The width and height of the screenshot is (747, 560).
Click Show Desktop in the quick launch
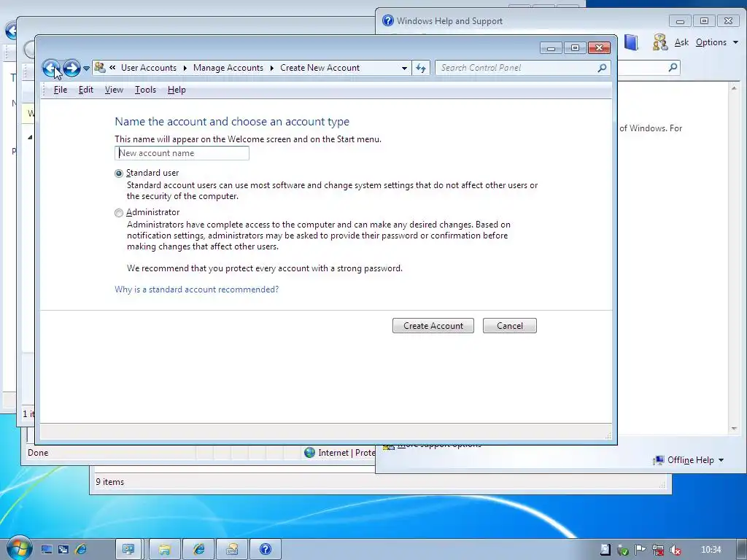46,550
